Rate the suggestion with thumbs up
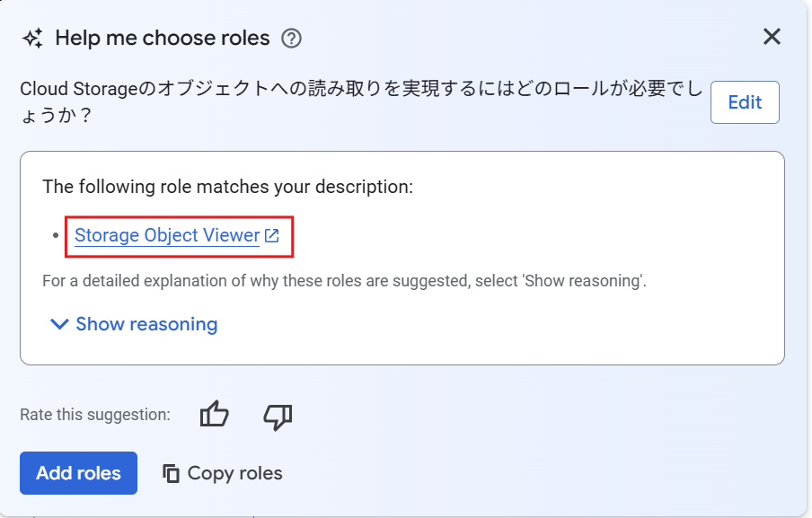This screenshot has width=812, height=518. [215, 415]
